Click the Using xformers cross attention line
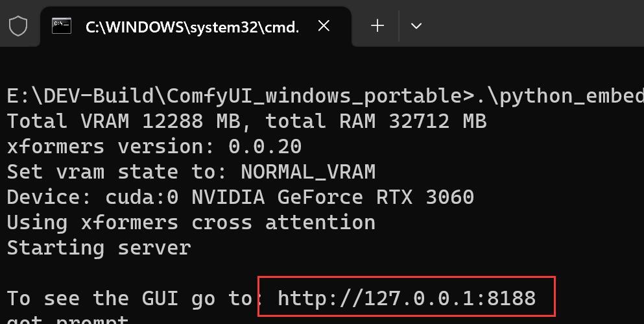The height and width of the screenshot is (324, 644). (x=191, y=223)
